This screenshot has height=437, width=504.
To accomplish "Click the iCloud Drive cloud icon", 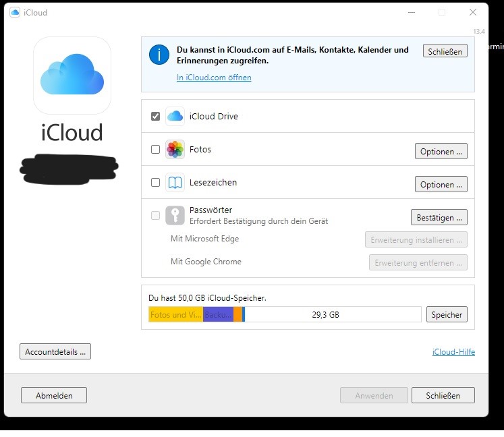I will tap(175, 116).
